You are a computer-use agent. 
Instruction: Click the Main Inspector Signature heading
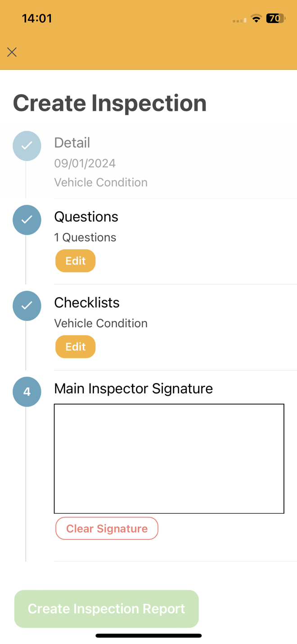click(x=133, y=388)
